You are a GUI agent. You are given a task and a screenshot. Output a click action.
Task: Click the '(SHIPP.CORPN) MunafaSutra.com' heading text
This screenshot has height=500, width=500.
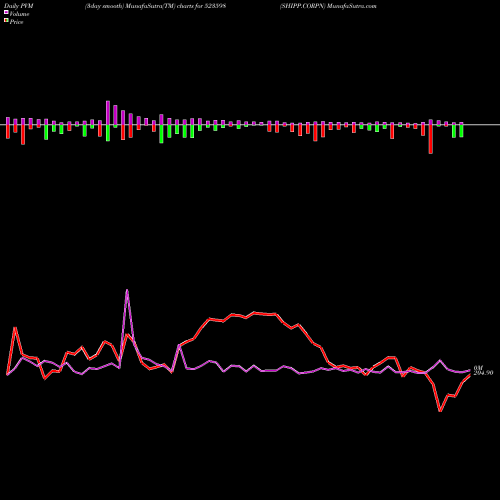coord(328,6)
